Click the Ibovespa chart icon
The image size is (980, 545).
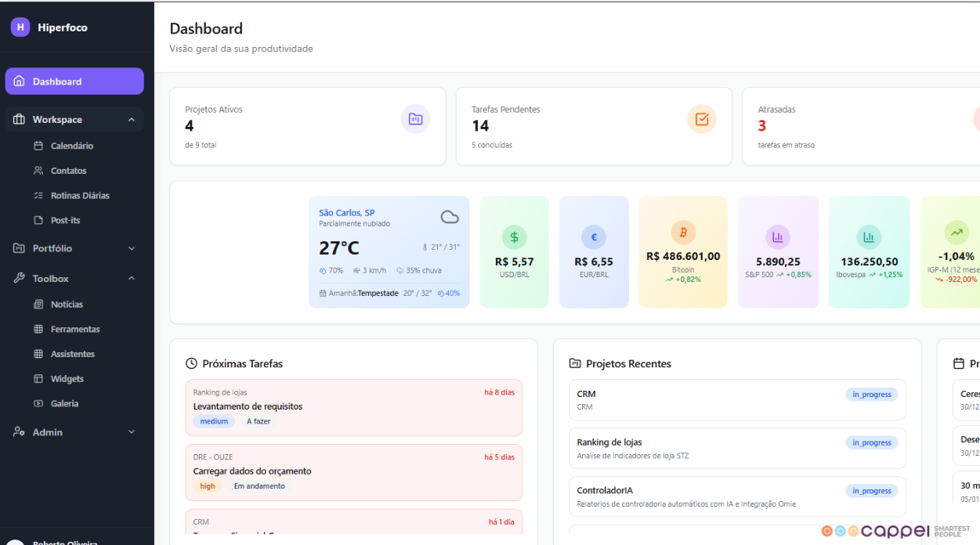tap(869, 237)
